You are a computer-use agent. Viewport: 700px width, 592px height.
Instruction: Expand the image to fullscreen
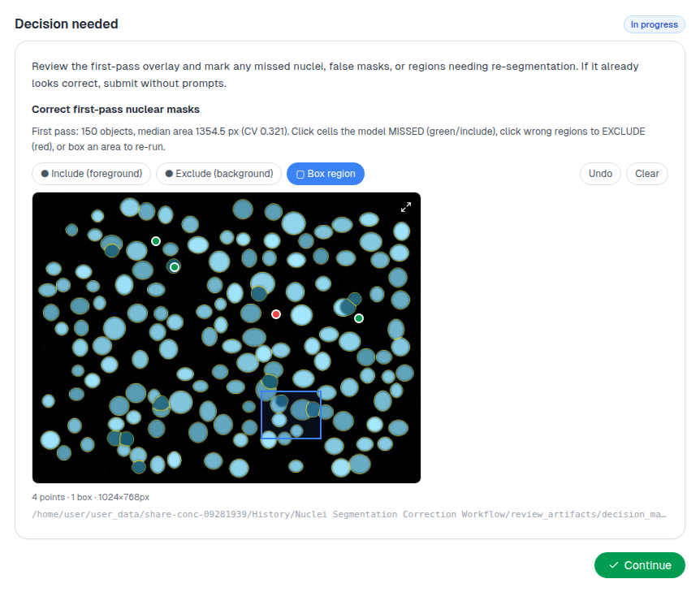tap(405, 207)
